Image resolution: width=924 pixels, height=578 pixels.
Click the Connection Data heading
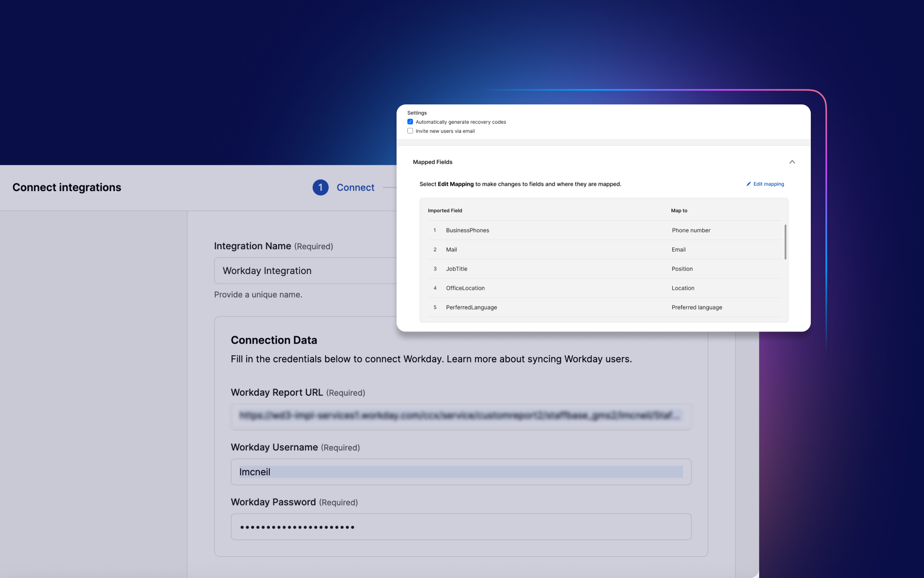point(274,340)
